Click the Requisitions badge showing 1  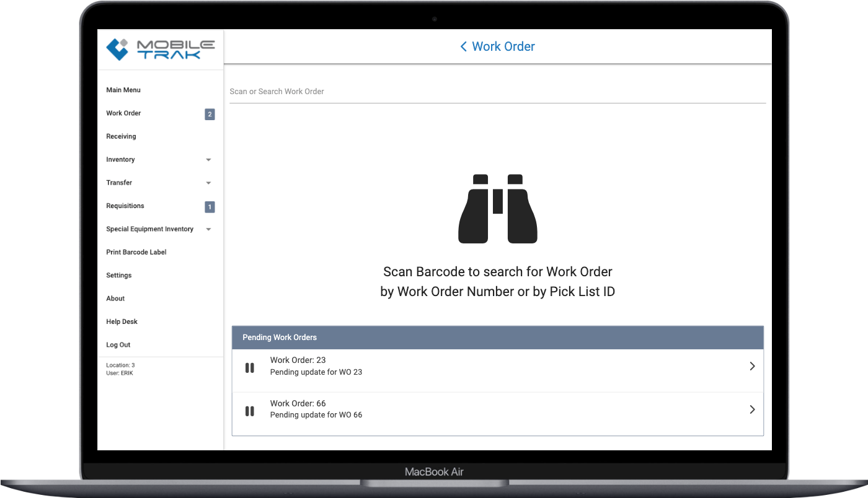point(210,207)
